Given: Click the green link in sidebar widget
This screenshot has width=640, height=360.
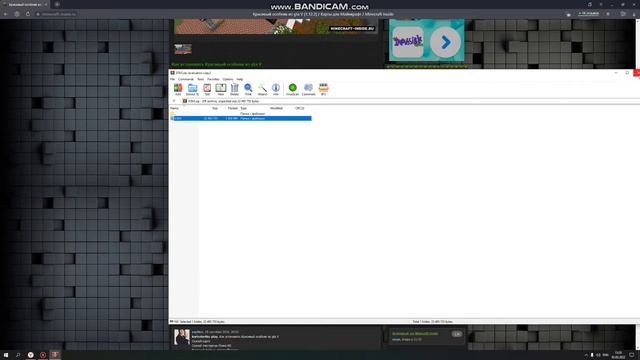Looking at the screenshot, I should [x=415, y=333].
